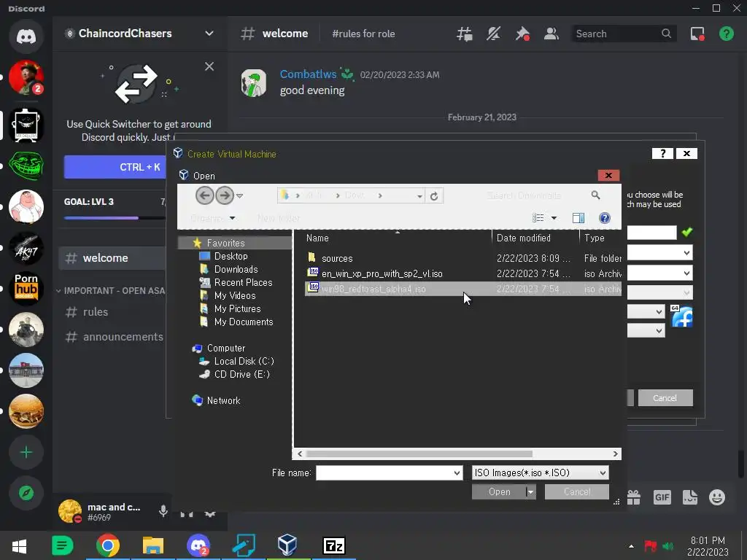Toggle the member list icon
Viewport: 747px width, 560px height.
coord(551,34)
